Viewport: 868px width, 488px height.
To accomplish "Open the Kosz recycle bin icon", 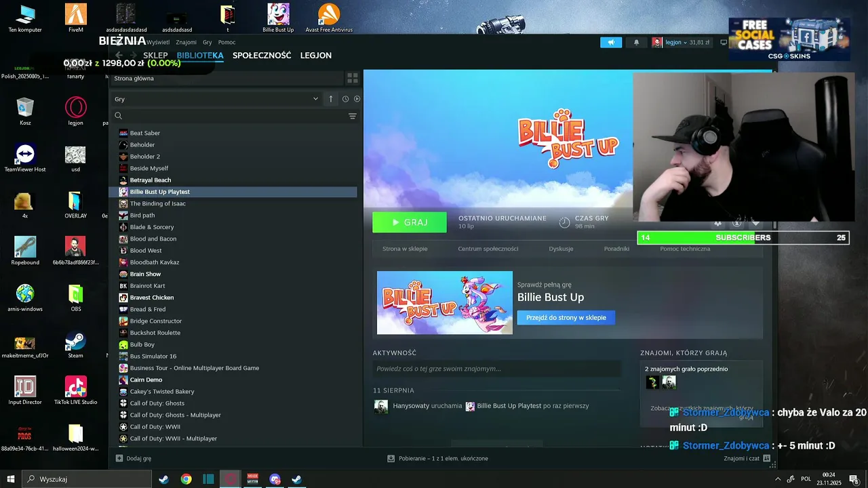I will [25, 112].
